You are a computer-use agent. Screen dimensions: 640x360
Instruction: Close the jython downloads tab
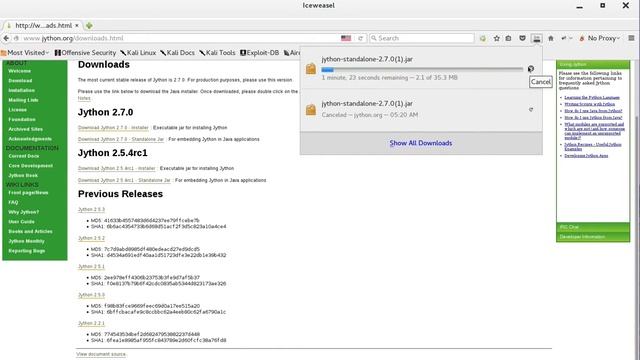[x=77, y=25]
